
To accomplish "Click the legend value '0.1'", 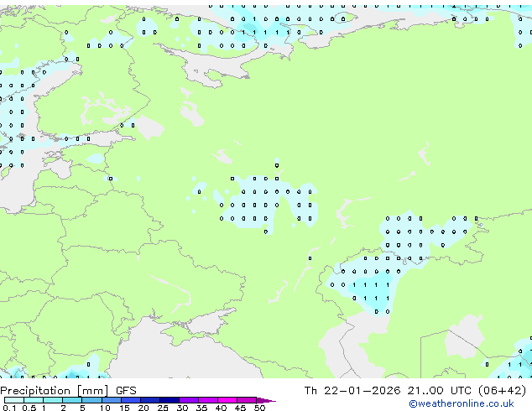I will (9, 408).
